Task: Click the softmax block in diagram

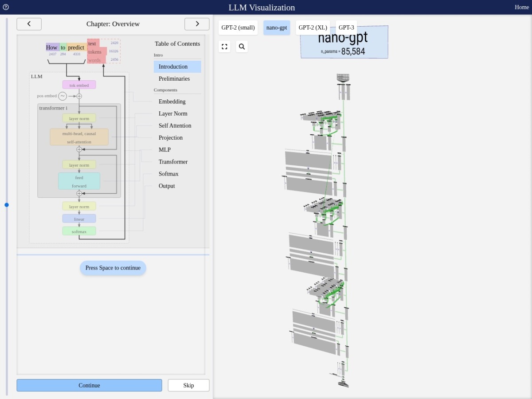Action: (x=79, y=231)
